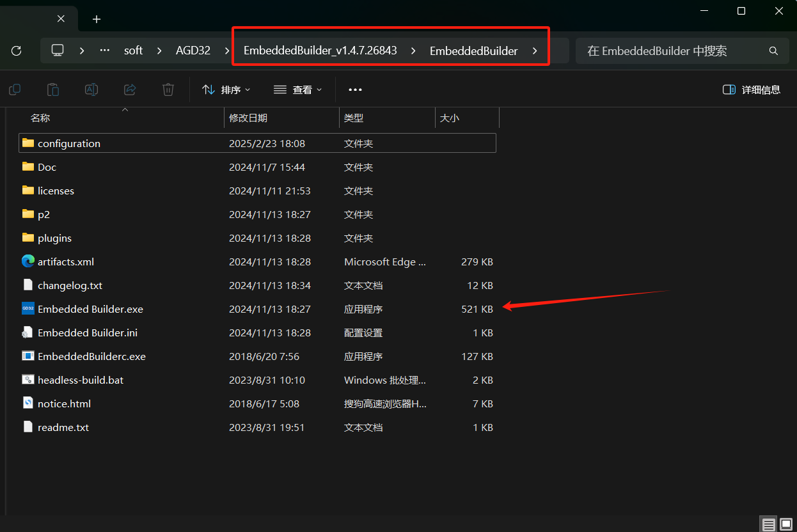Click the paste clipboard icon
Viewport: 797px width, 532px height.
point(53,90)
